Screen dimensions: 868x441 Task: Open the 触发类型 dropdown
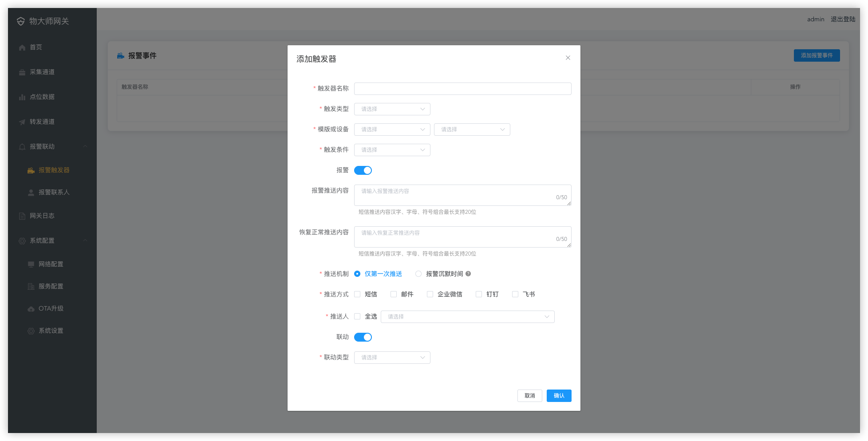pos(392,109)
